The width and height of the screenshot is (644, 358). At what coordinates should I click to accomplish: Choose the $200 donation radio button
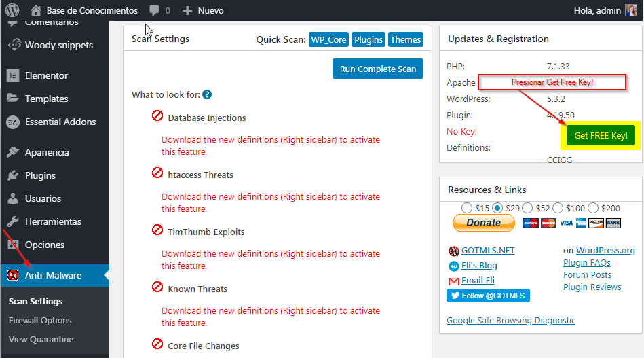593,208
